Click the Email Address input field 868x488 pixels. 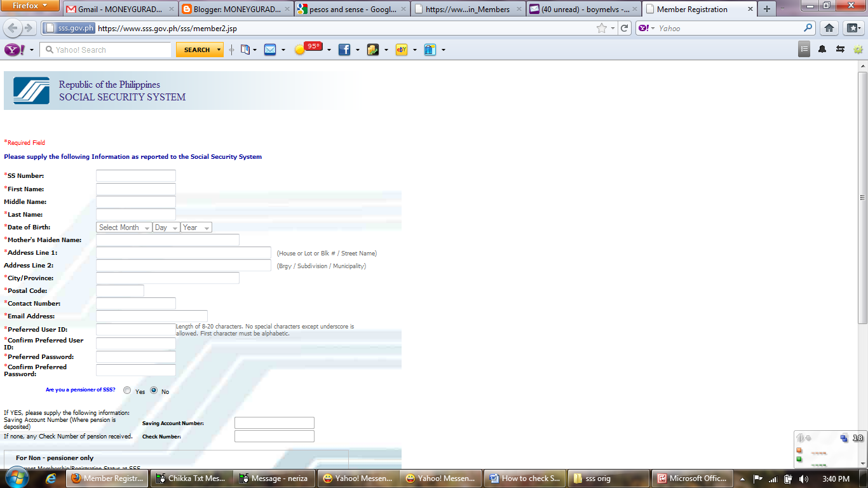click(152, 316)
